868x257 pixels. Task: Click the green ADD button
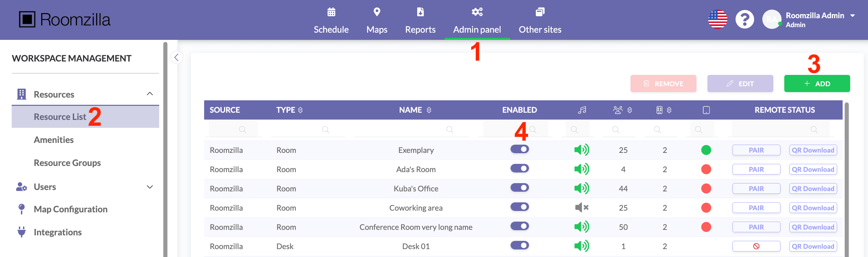[x=817, y=83]
